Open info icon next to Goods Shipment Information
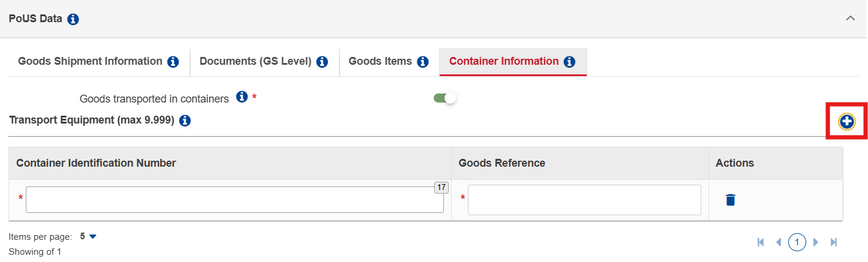 173,62
